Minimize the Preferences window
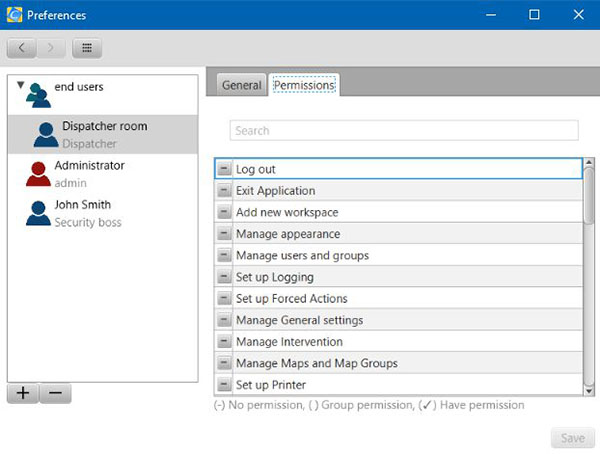 pos(491,15)
